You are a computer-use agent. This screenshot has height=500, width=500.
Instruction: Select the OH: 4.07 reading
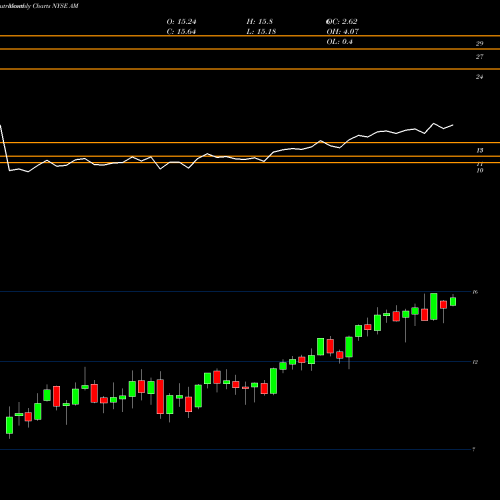(343, 32)
